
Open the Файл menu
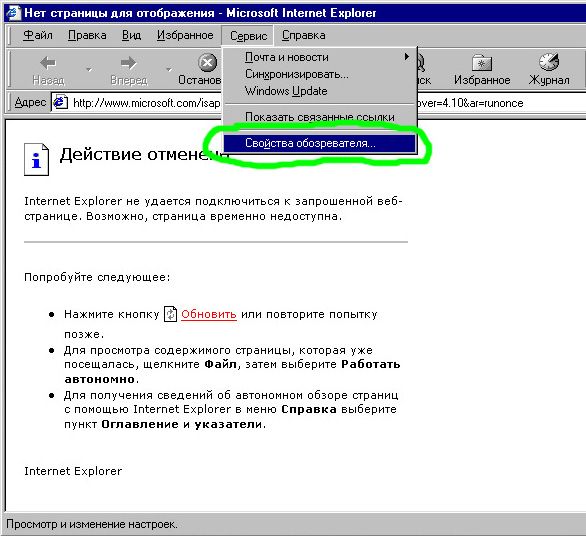click(x=38, y=35)
